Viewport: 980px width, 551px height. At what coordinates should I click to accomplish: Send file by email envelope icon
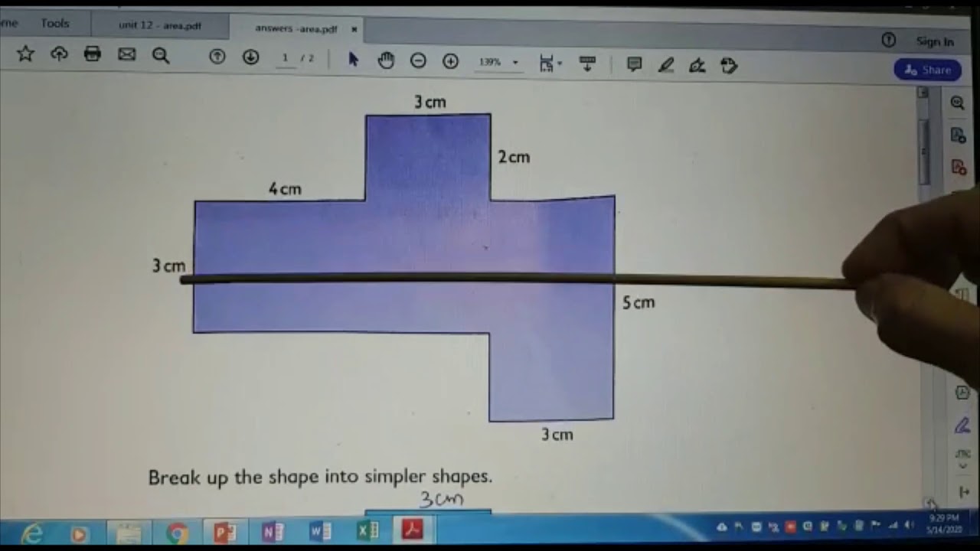(x=126, y=54)
